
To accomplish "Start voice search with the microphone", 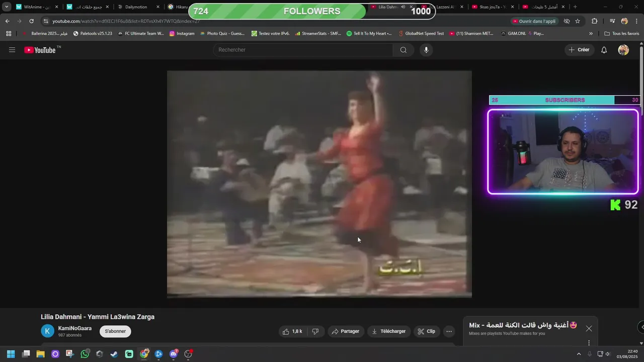I will (426, 50).
